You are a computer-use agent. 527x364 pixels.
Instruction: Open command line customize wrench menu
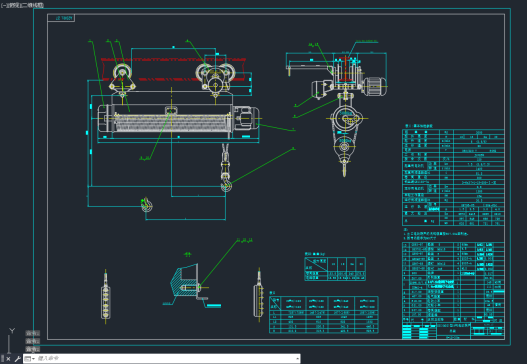coord(17,359)
